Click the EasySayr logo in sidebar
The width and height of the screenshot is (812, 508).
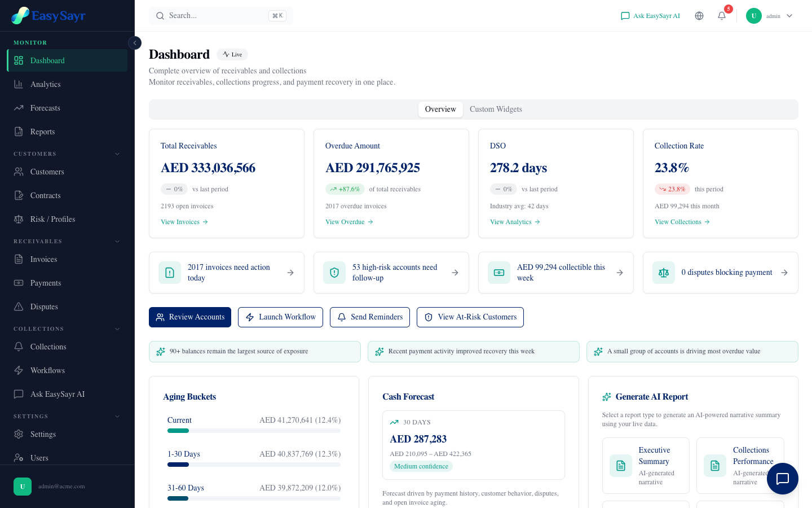(x=48, y=15)
